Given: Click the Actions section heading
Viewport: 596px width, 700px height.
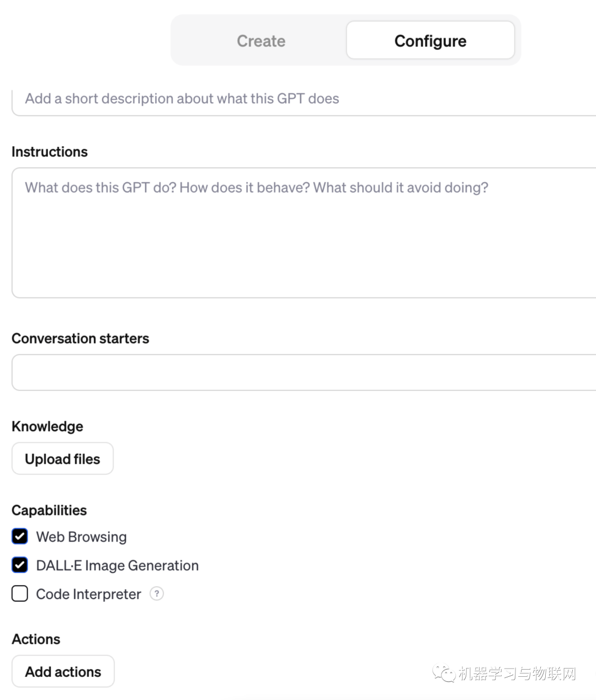Looking at the screenshot, I should tap(36, 639).
